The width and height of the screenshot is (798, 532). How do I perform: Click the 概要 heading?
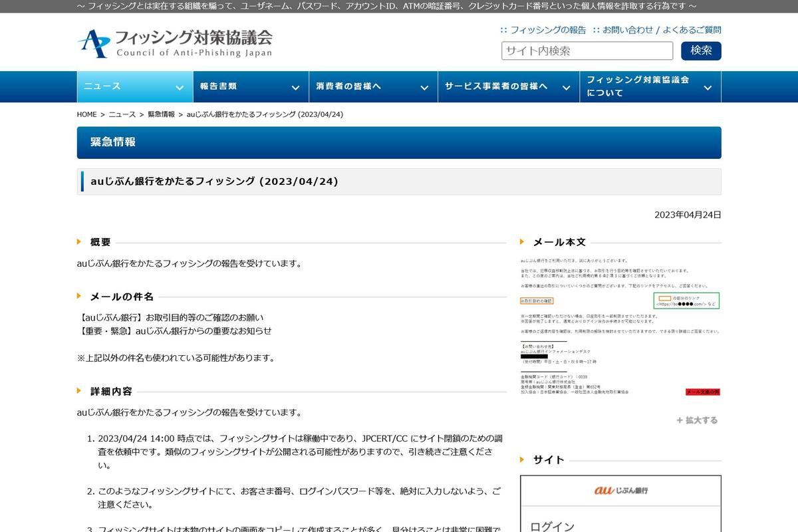[x=100, y=242]
